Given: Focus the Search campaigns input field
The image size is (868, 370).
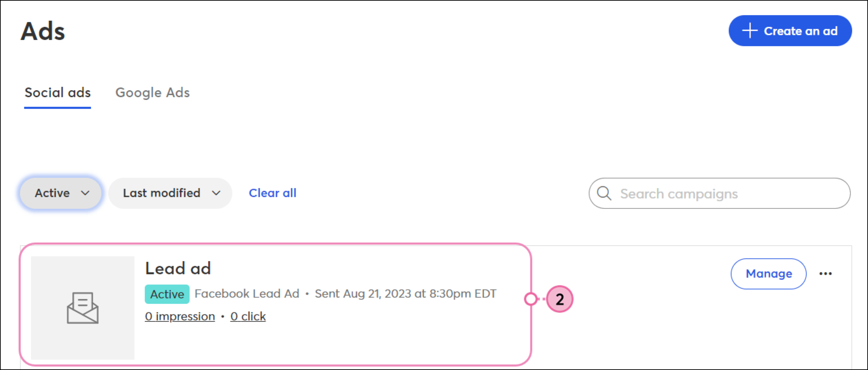Looking at the screenshot, I should 719,193.
